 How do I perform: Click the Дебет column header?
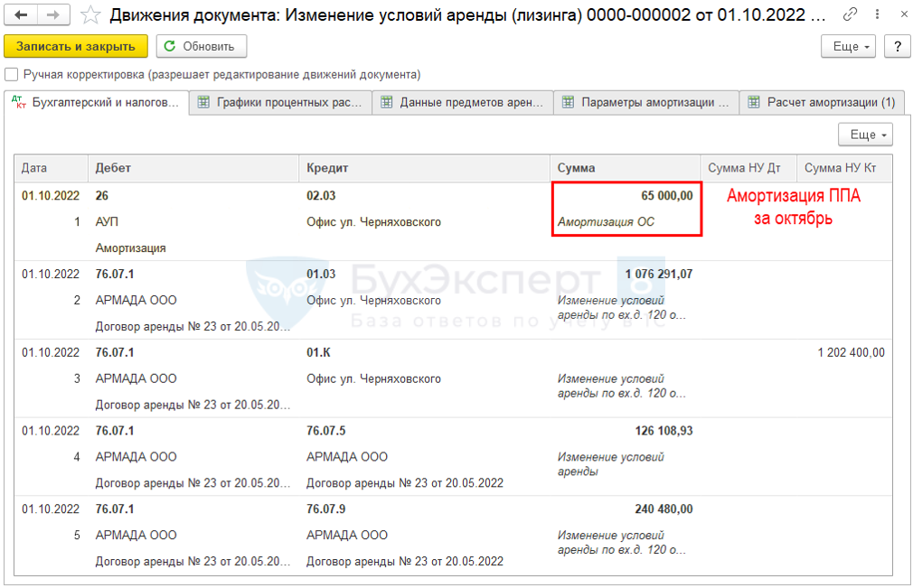coord(193,168)
